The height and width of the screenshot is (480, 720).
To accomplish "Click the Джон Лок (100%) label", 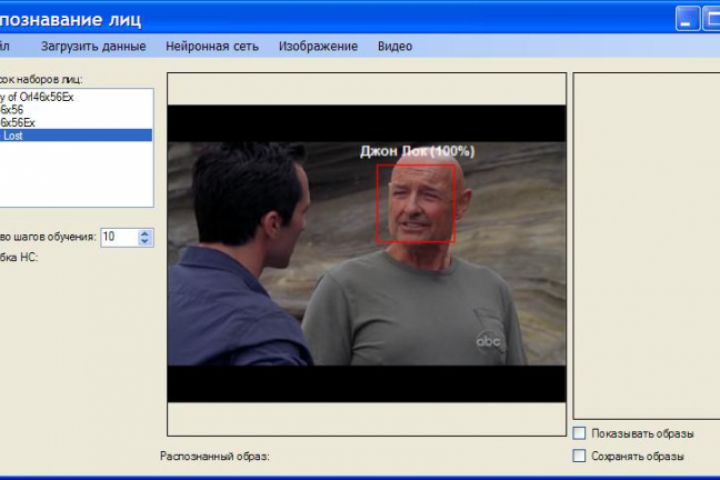I will tap(417, 151).
